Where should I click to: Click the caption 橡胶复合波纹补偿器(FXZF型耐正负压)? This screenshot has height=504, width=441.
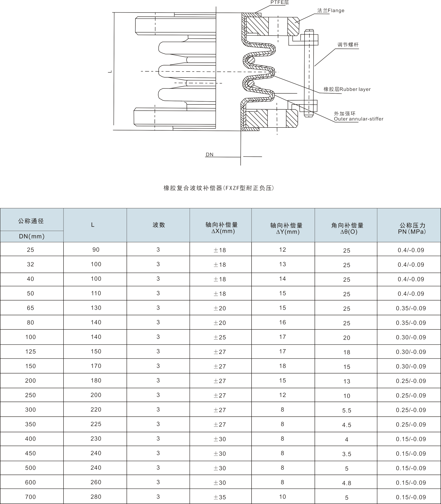coord(219,188)
